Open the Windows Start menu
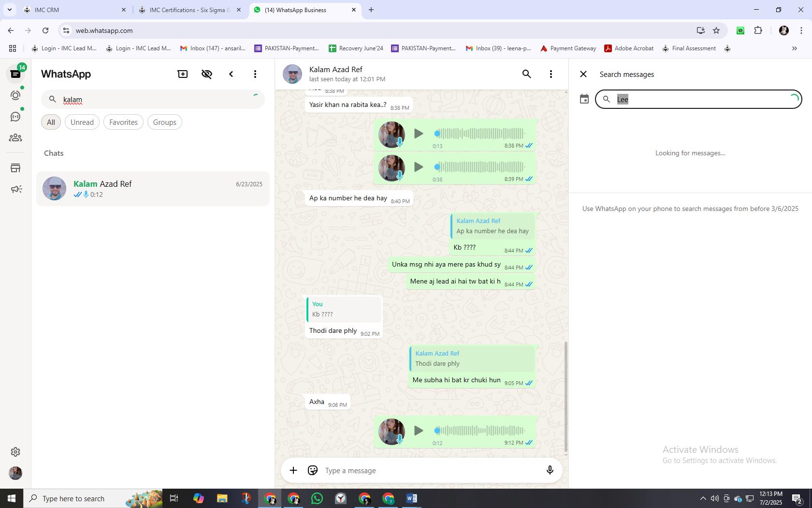This screenshot has height=508, width=812. point(12,498)
